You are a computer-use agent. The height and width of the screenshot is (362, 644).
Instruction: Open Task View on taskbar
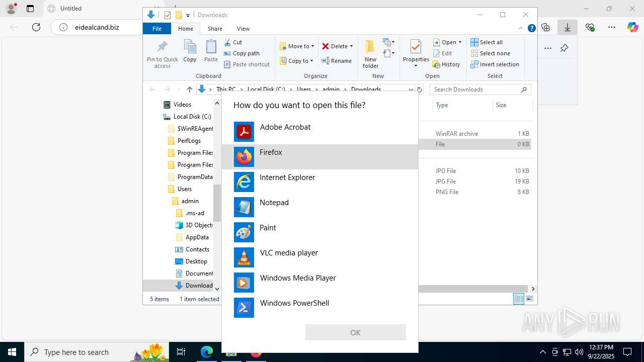click(181, 352)
